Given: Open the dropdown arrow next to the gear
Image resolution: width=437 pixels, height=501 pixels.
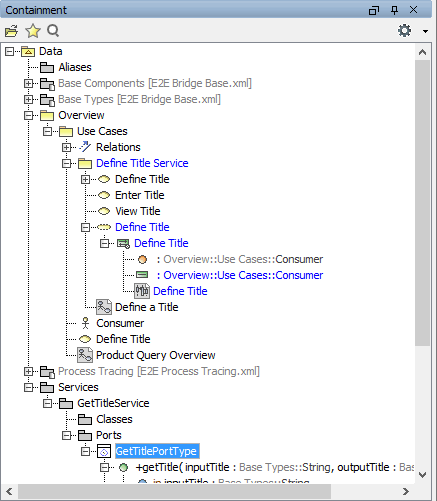Looking at the screenshot, I should click(425, 31).
